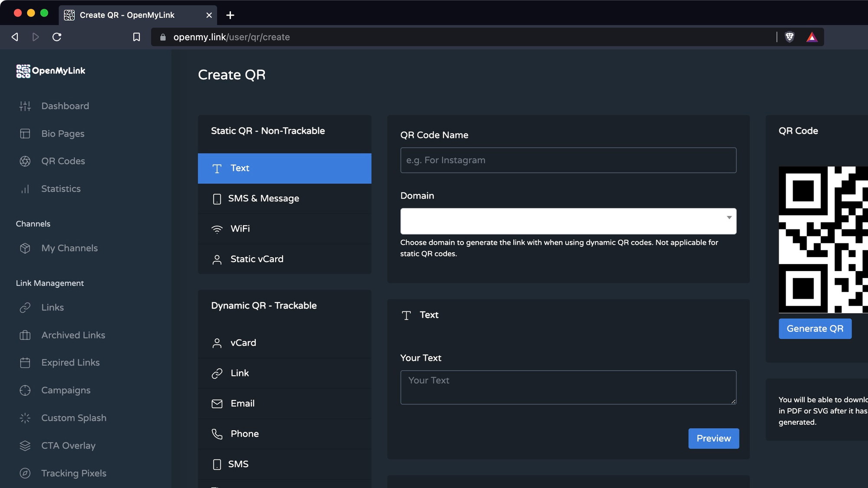868x488 pixels.
Task: Click the Static vCard person icon
Action: pos(217,259)
